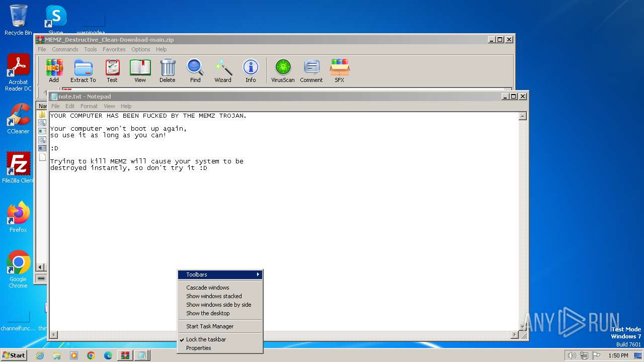Viewport: 644px width, 362px height.
Task: Click Microsoft Edge taskbar icon
Action: (108, 355)
